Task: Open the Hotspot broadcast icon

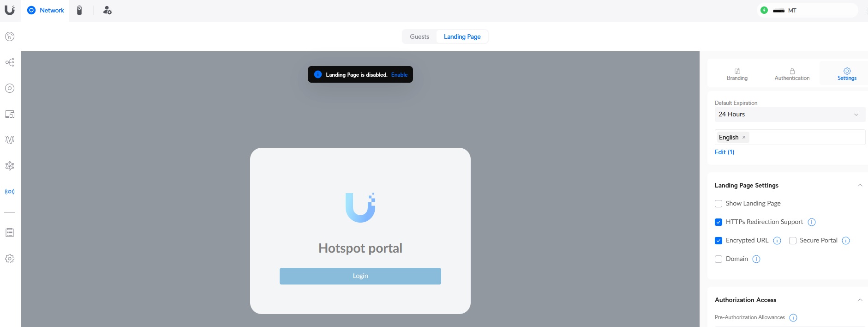Action: point(10,192)
